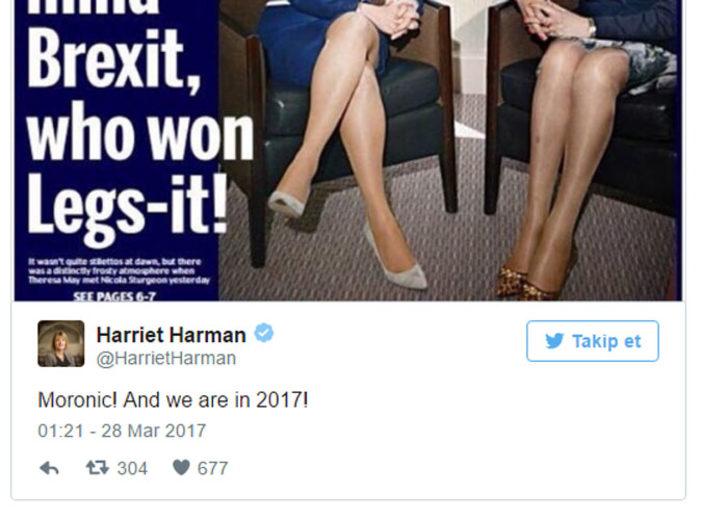
Task: Follow the account via the Takip et label
Action: (606, 341)
